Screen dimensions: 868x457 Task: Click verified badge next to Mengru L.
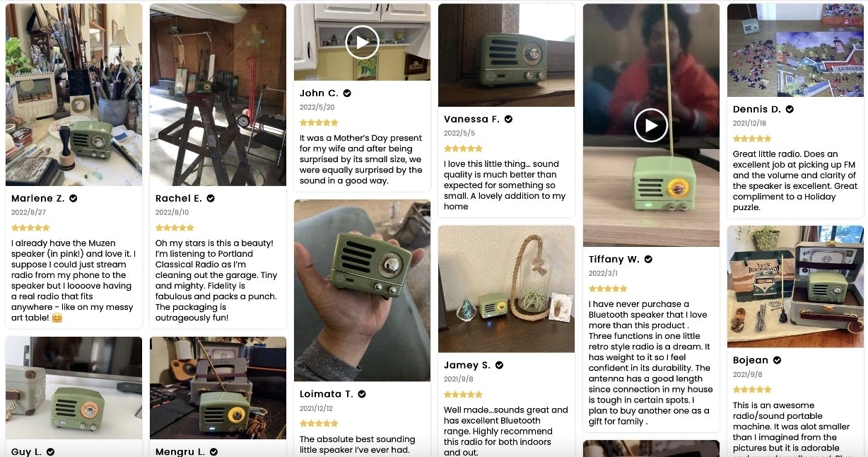[213, 451]
